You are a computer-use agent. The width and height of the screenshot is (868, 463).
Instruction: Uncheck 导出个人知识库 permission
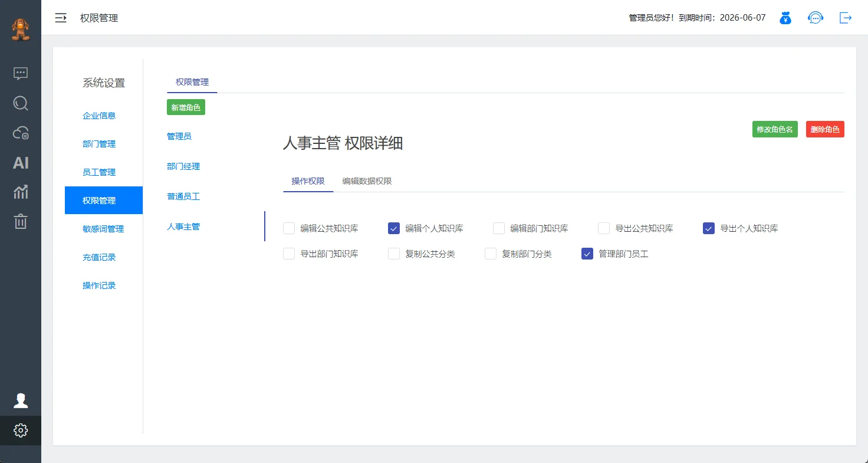click(x=709, y=228)
